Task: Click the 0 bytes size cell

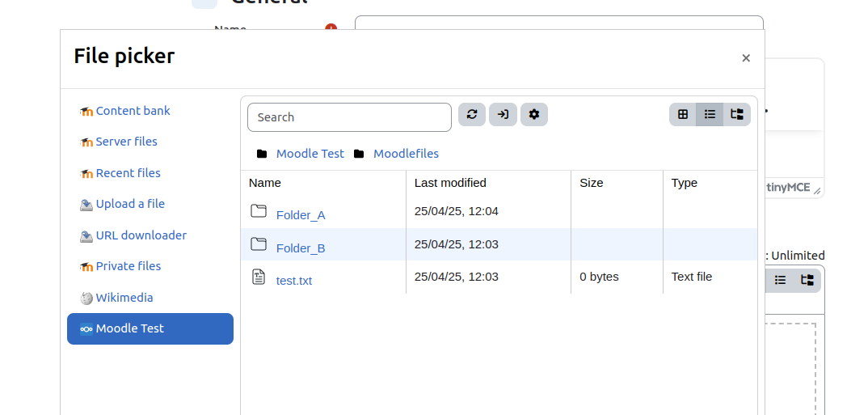Action: point(599,277)
